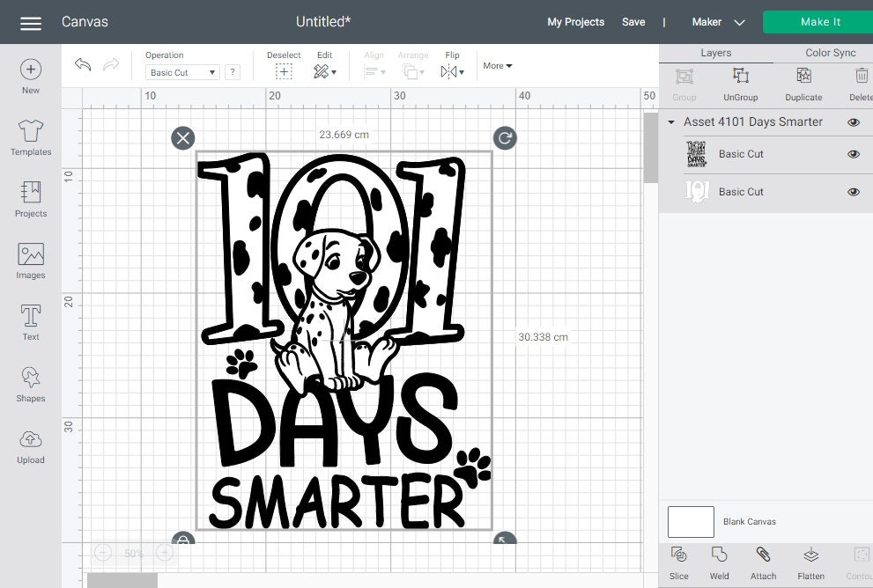The height and width of the screenshot is (588, 873).
Task: Hide the top Basic Cut layer
Action: 852,153
